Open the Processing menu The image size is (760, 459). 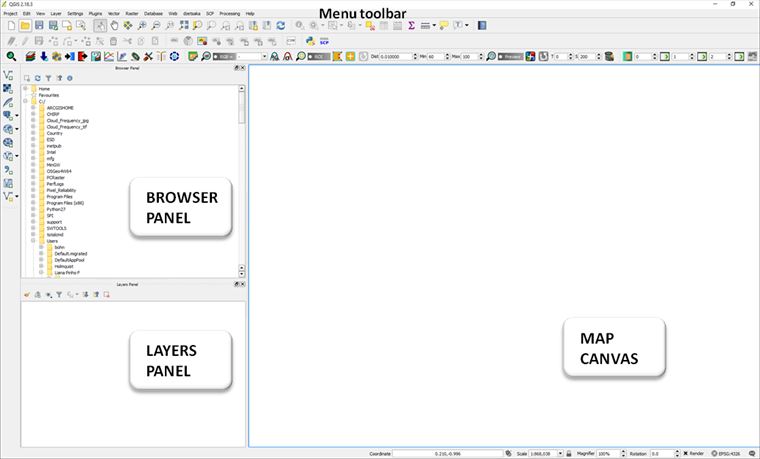(x=229, y=13)
